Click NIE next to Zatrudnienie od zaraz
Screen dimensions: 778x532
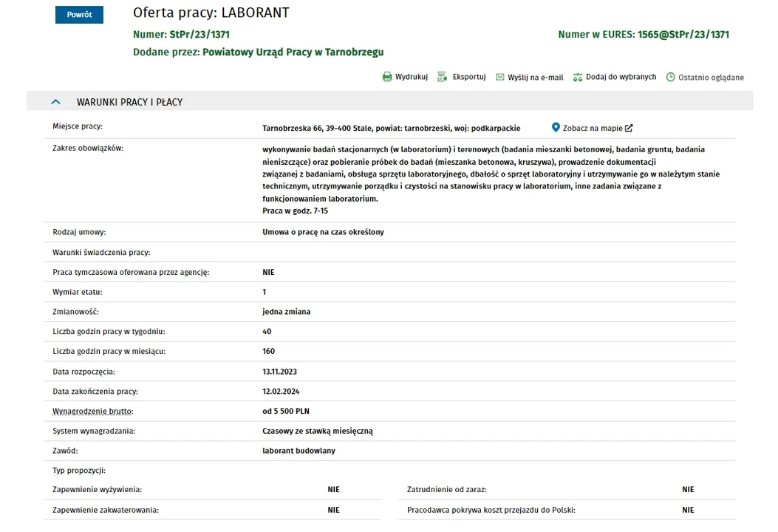[x=688, y=489]
